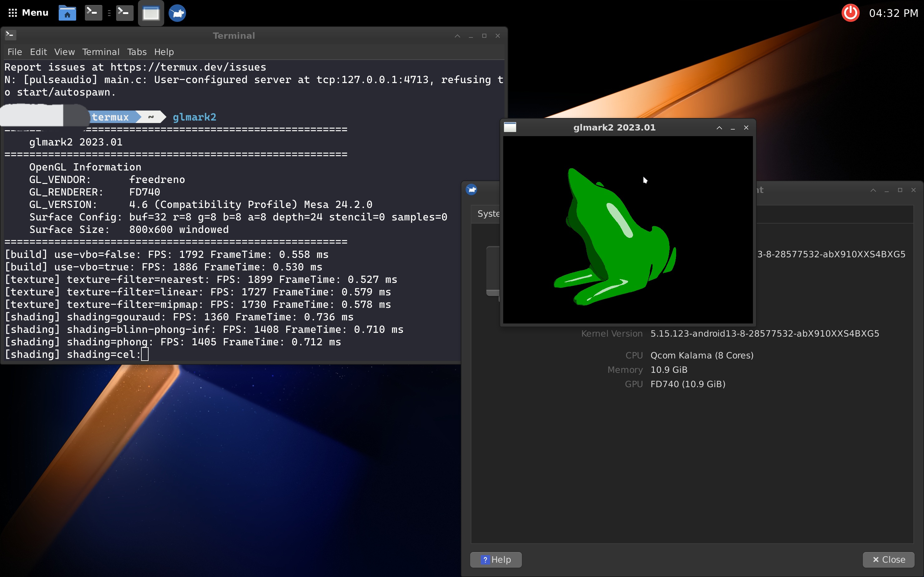Screen dimensions: 924x577
Task: Click the 'texture-filter=linear' result line
Action: click(198, 292)
